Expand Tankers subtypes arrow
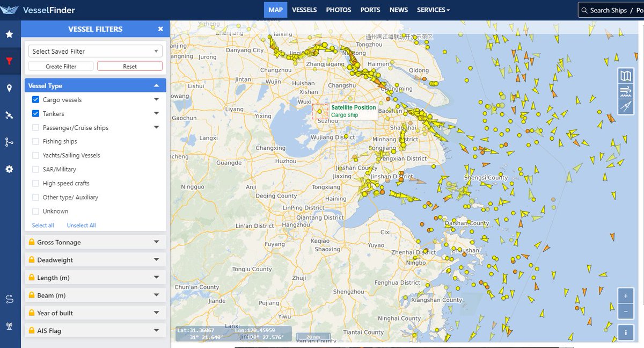Screen dimensions: 644x348 157,113
